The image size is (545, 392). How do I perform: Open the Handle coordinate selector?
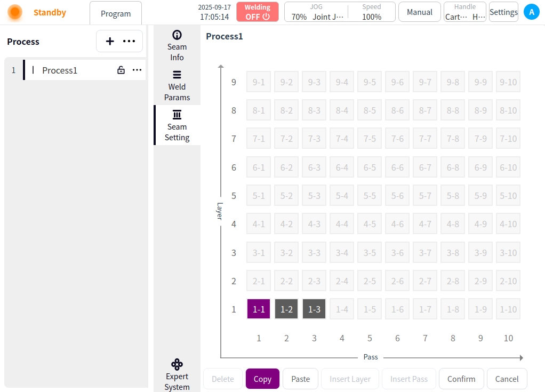click(x=465, y=12)
